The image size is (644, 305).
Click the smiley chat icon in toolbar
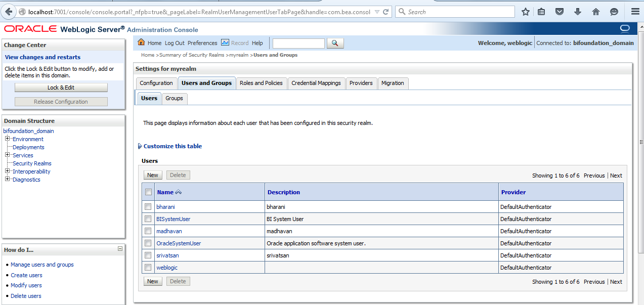coord(614,12)
